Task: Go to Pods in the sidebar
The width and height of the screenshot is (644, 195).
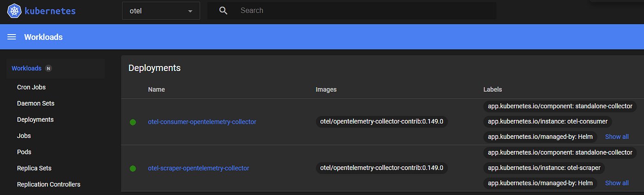Action: pos(24,152)
